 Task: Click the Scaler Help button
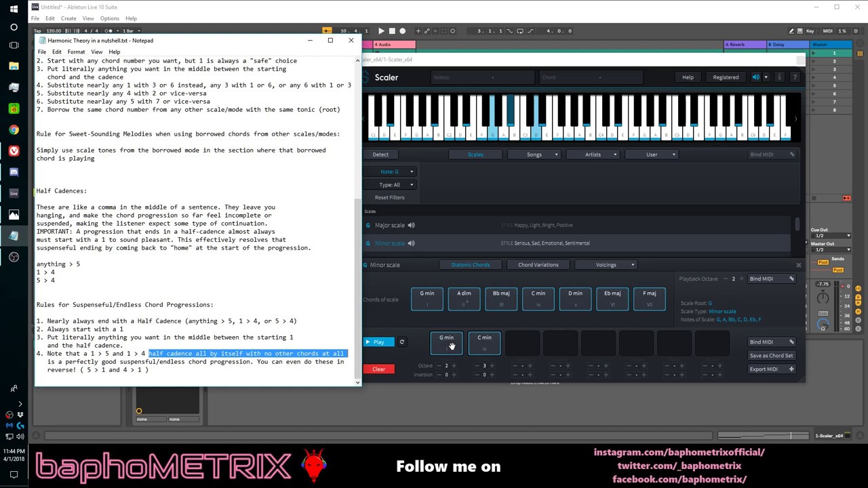pyautogui.click(x=688, y=77)
